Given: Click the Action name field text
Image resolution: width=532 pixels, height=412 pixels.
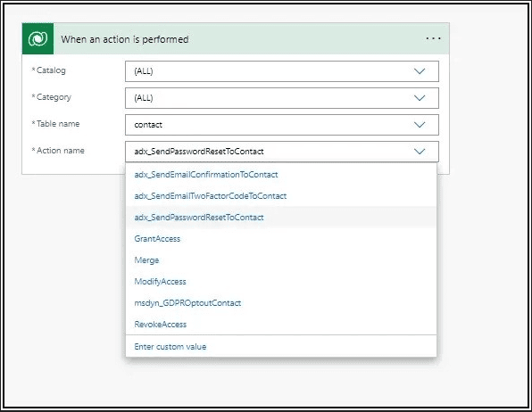Looking at the screenshot, I should point(199,152).
